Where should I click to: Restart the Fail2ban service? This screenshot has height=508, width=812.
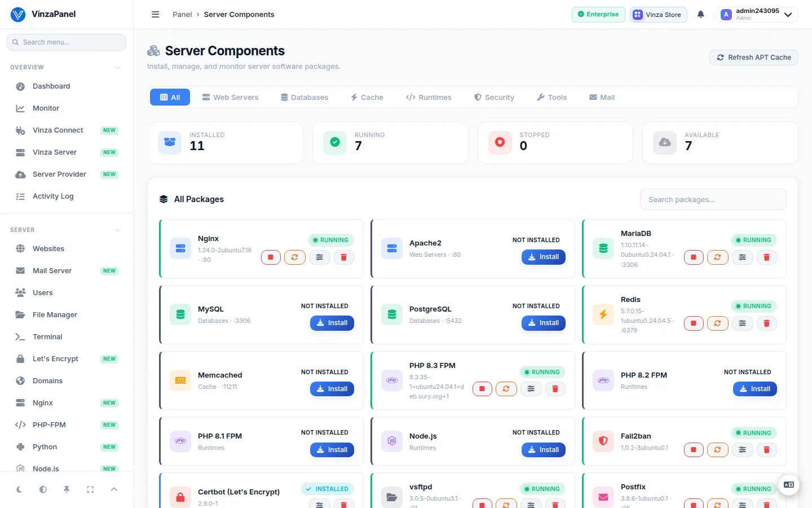click(718, 450)
